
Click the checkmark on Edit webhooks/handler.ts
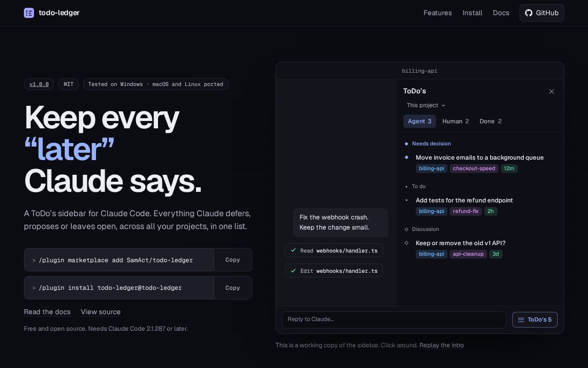293,270
